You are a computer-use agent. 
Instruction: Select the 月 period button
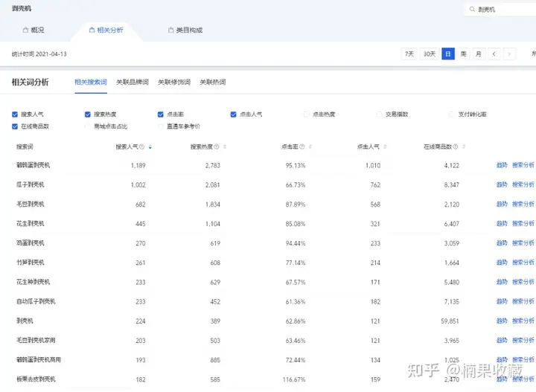pos(479,54)
